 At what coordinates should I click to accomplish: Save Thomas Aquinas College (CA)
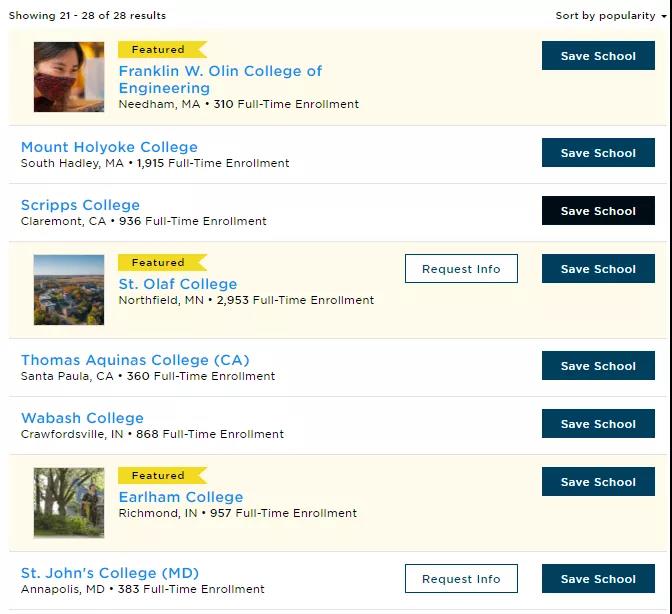pos(598,365)
